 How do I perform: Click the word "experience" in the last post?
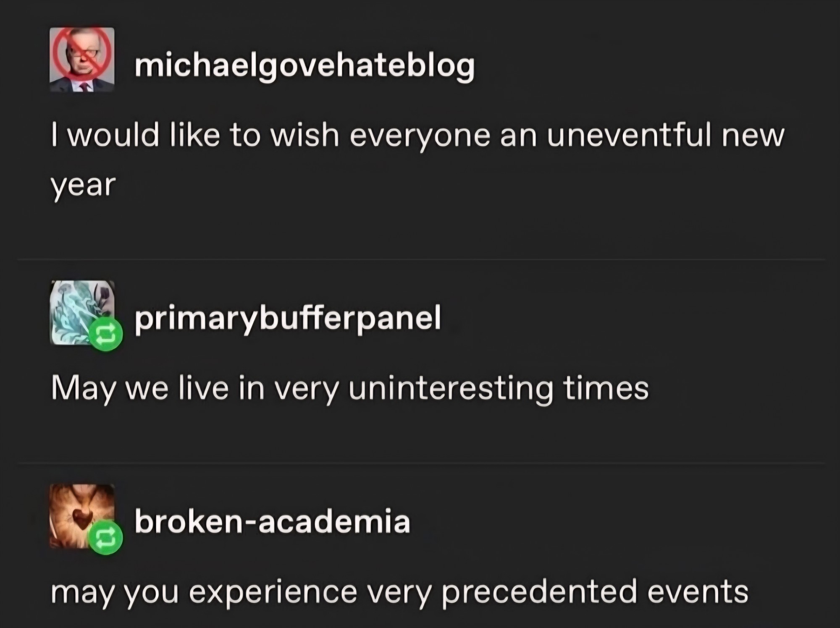coord(273,592)
